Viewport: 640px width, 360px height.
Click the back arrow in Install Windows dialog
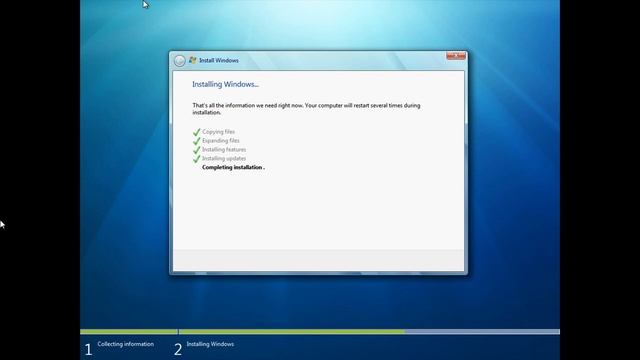click(x=180, y=61)
